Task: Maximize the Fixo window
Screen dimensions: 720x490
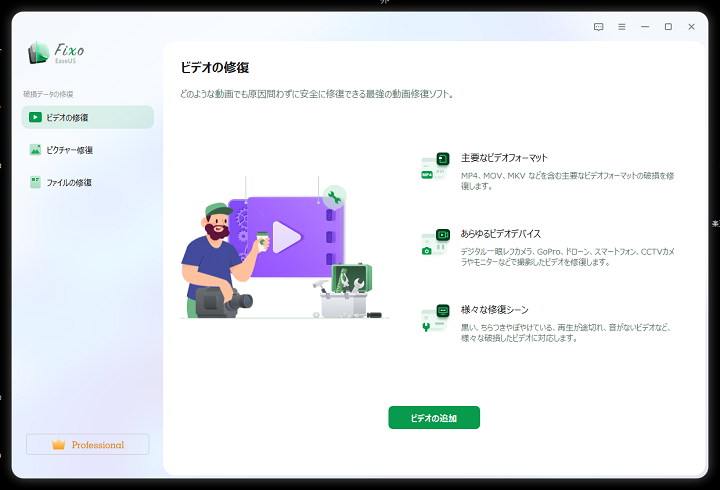Action: tap(668, 27)
